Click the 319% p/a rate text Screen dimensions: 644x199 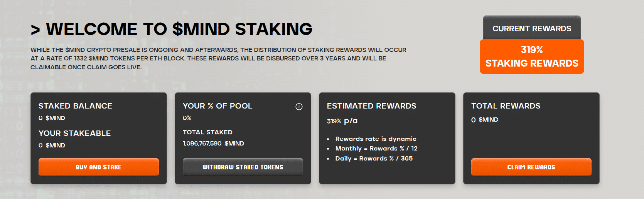tap(342, 121)
